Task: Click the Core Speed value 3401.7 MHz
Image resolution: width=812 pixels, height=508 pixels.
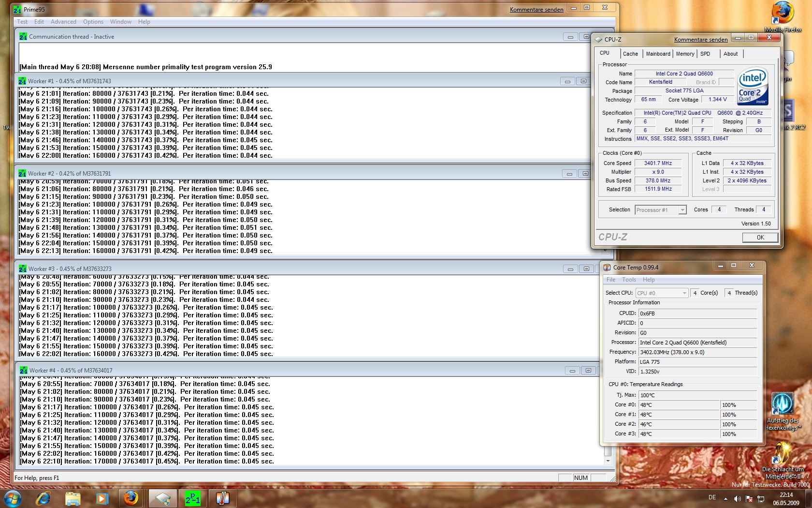Action: 658,164
